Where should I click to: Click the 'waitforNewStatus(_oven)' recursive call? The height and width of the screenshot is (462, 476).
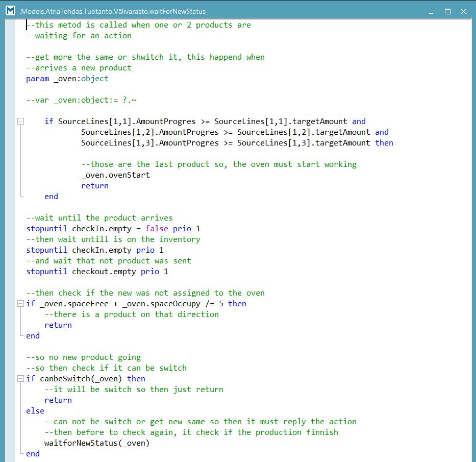coord(97,443)
